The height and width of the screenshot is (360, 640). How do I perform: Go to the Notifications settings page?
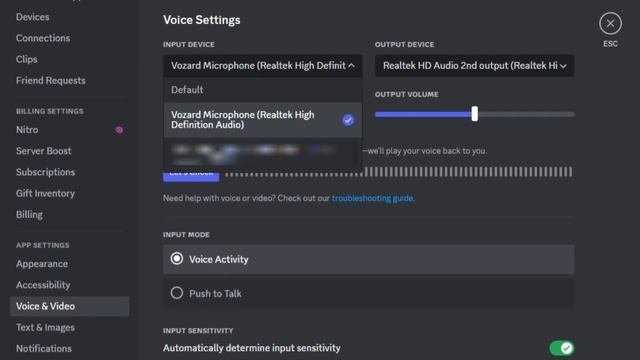point(44,349)
